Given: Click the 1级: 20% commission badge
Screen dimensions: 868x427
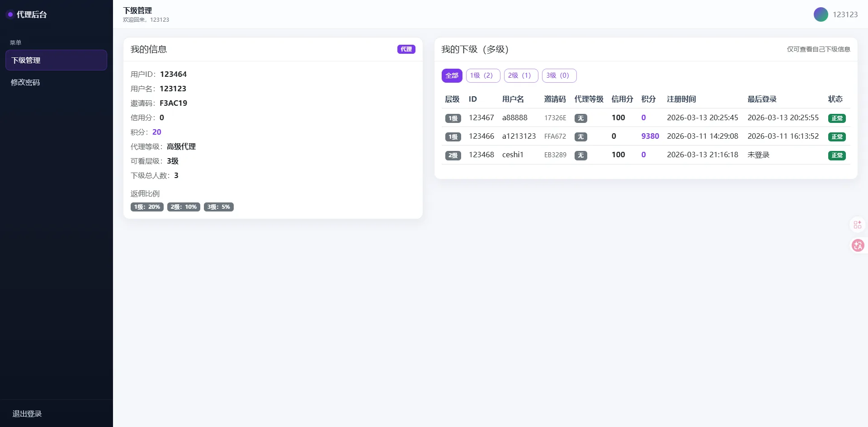Looking at the screenshot, I should pos(147,207).
